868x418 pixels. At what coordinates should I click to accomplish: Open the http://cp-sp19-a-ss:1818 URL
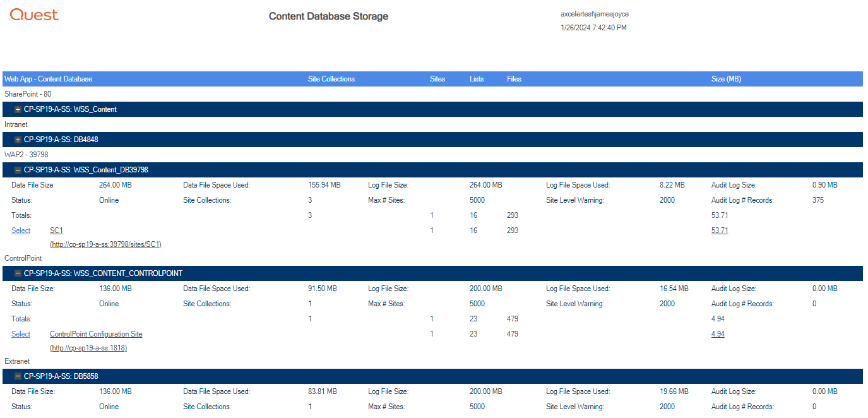[x=88, y=347]
